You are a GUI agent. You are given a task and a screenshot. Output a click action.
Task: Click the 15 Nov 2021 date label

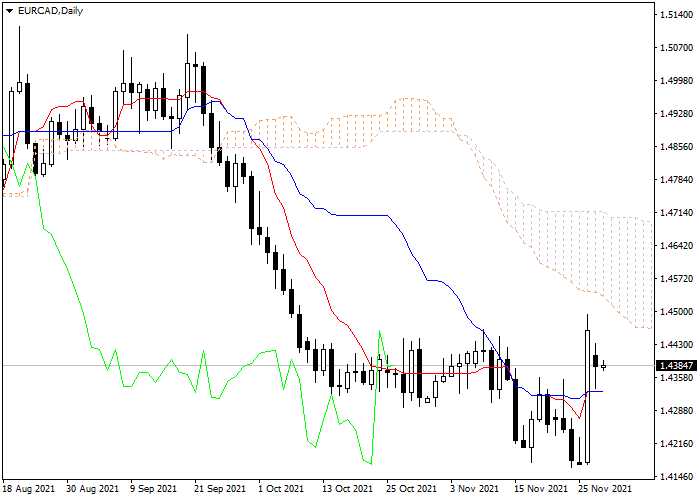point(541,489)
